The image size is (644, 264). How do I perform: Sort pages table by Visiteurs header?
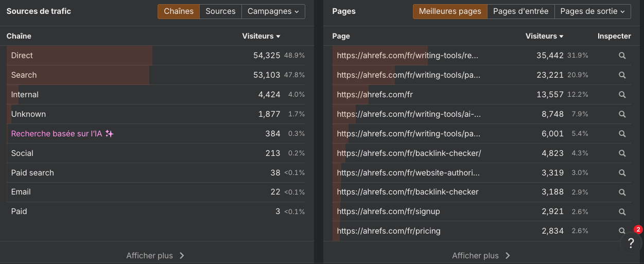544,36
